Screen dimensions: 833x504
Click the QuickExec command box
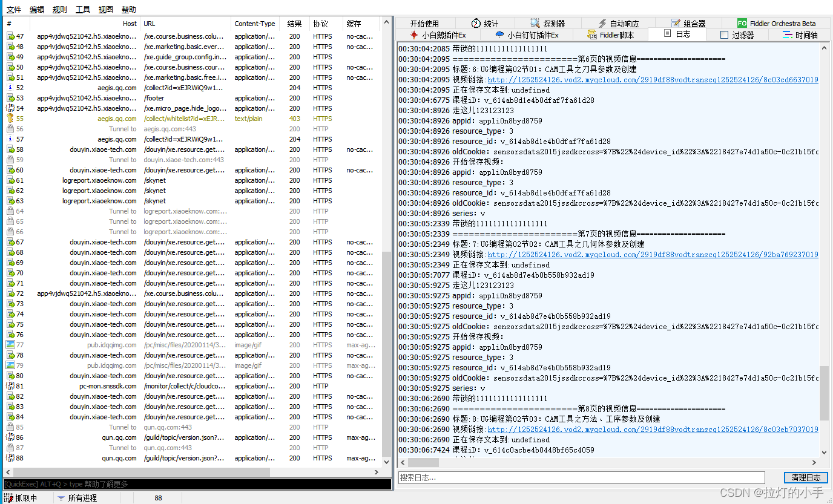point(197,484)
